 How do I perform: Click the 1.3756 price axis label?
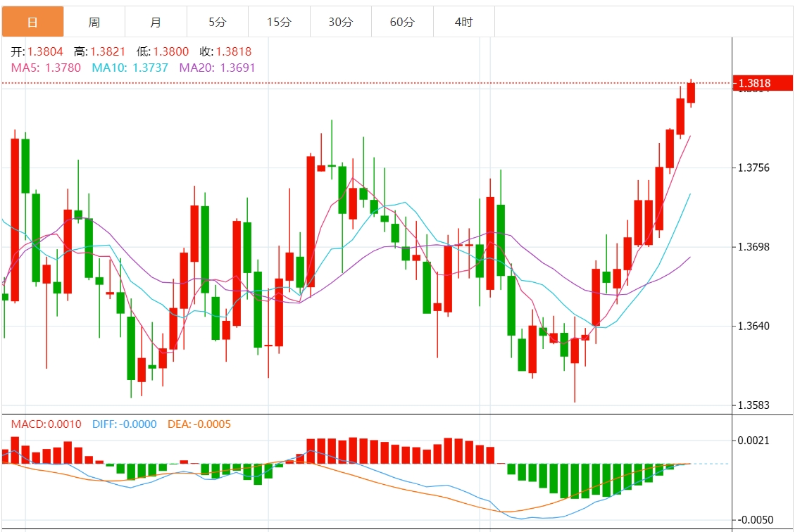click(754, 167)
